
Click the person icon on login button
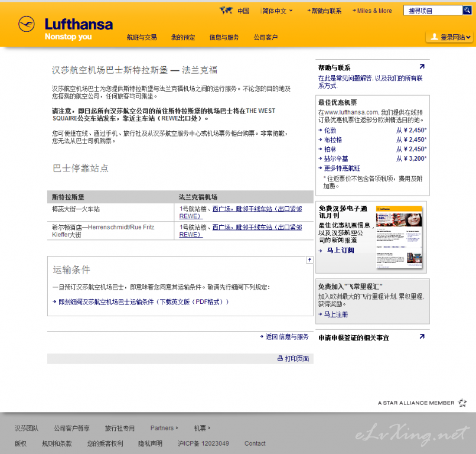tap(435, 37)
